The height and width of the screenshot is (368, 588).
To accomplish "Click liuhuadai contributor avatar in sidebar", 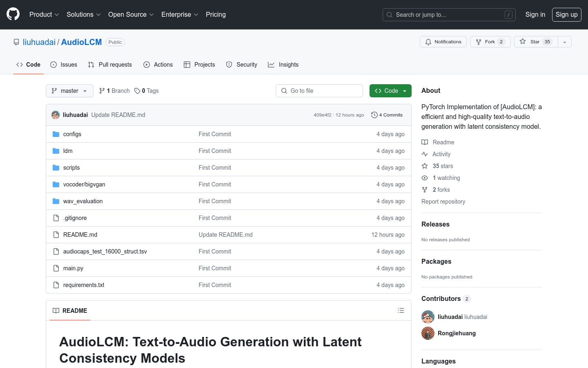I will click(x=428, y=317).
